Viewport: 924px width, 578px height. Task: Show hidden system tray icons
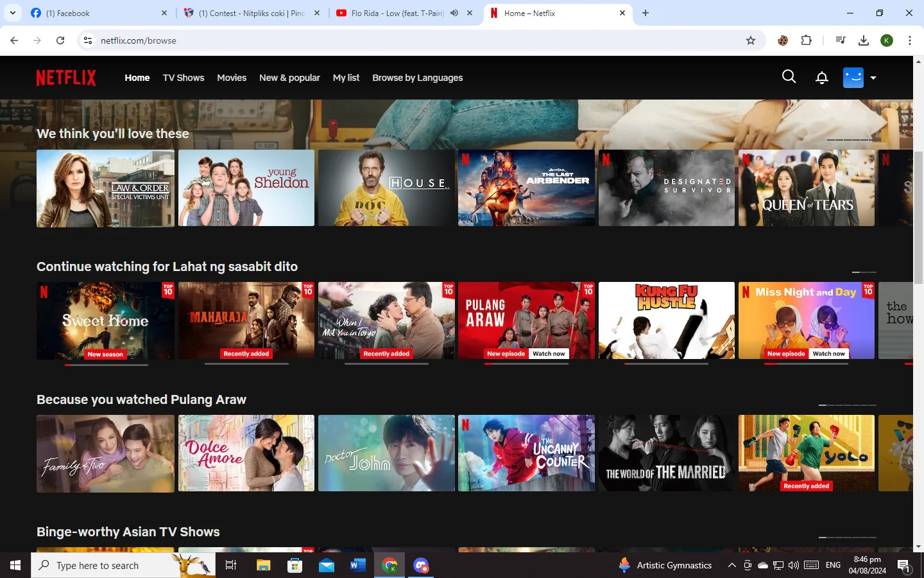coord(732,565)
